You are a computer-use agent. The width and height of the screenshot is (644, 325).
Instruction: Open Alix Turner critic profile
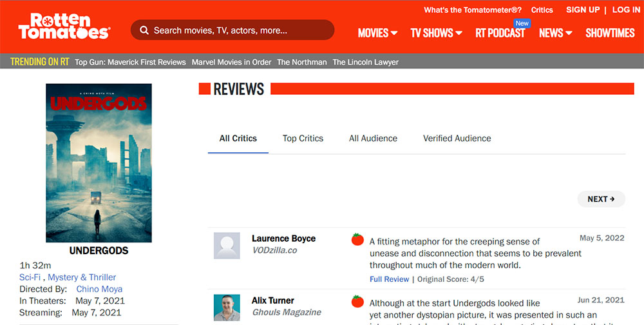(x=272, y=300)
